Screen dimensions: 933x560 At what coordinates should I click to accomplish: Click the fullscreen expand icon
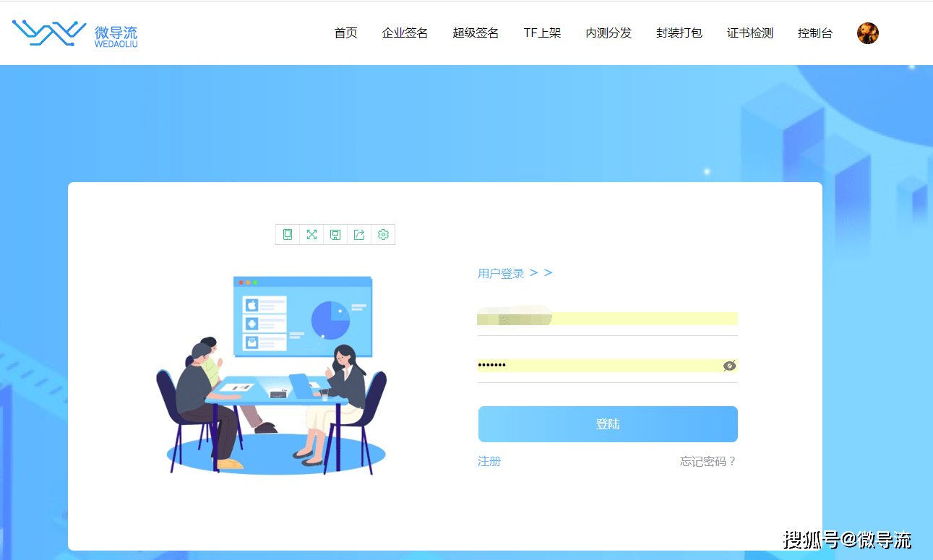coord(311,234)
